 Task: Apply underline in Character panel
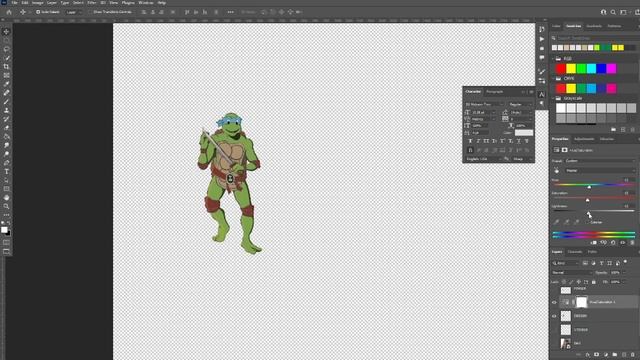518,141
